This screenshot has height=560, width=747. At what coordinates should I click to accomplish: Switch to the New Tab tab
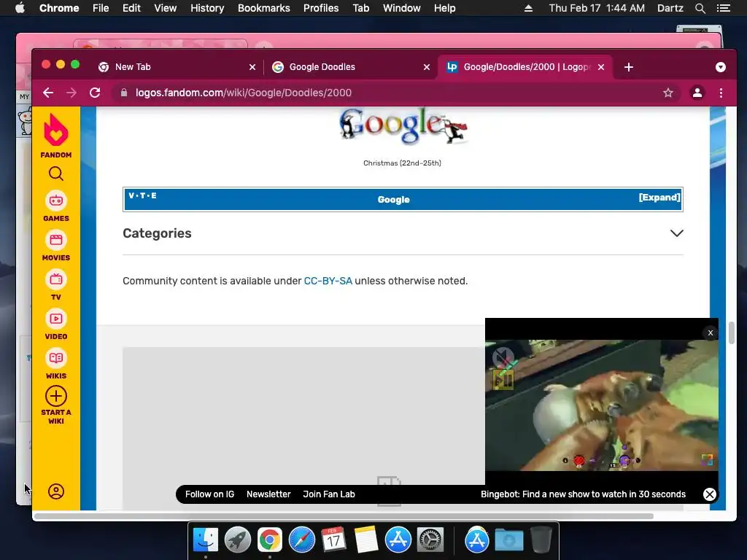pyautogui.click(x=177, y=67)
